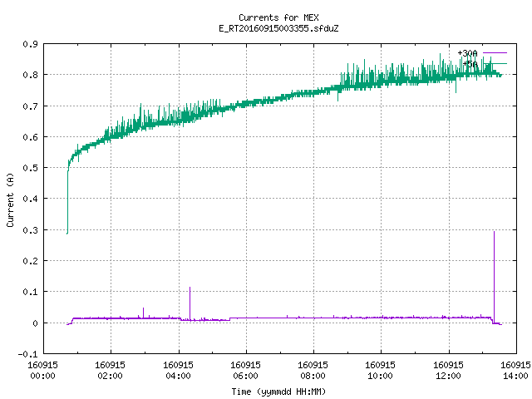Click the 0.3 y-axis tick label
This screenshot has width=532, height=399.
coord(30,230)
